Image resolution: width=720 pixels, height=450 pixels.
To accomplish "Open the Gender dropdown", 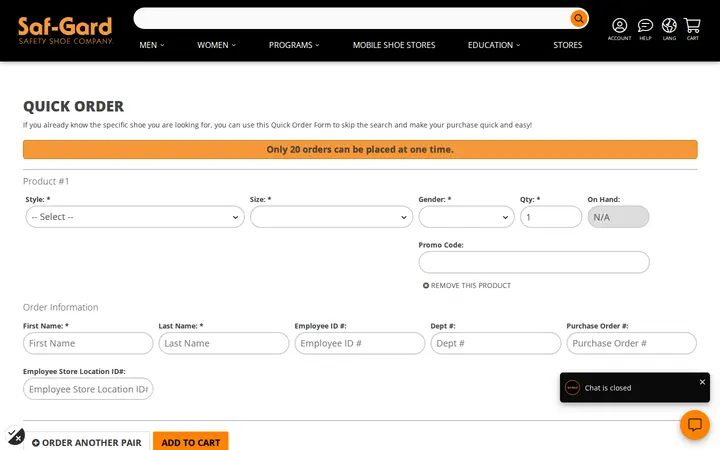I will click(467, 217).
